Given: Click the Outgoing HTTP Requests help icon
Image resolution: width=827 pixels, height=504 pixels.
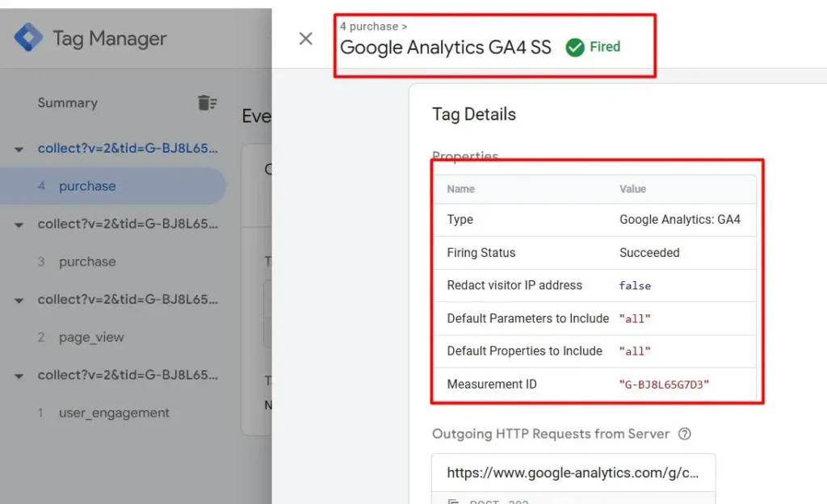Looking at the screenshot, I should (685, 434).
